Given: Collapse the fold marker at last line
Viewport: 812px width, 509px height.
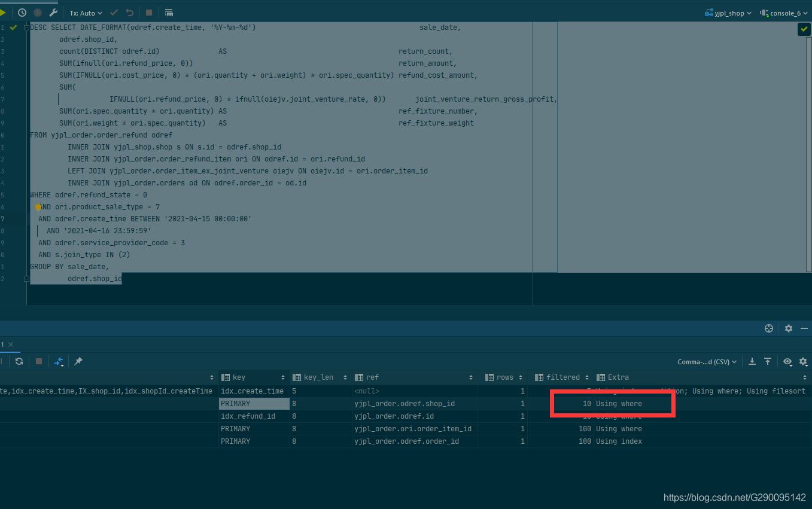Looking at the screenshot, I should click(x=26, y=279).
